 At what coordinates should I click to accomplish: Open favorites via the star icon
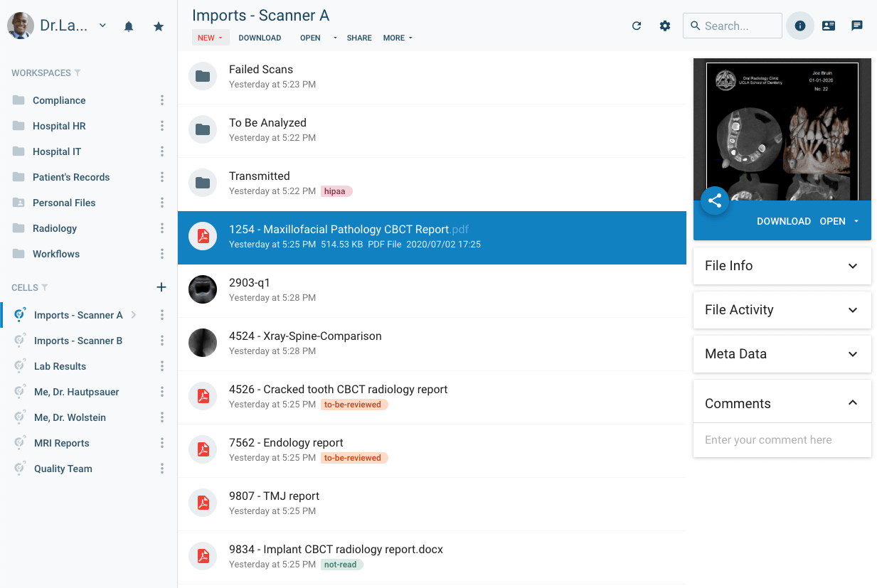pyautogui.click(x=159, y=26)
